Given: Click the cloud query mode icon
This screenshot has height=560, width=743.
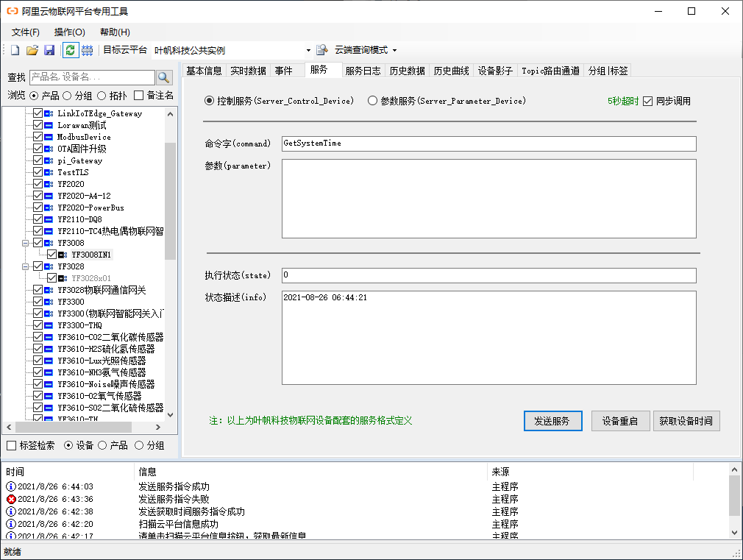Looking at the screenshot, I should pyautogui.click(x=322, y=50).
